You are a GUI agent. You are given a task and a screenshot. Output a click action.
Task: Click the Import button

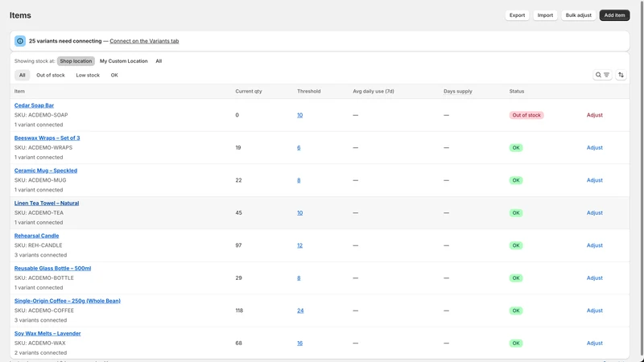pos(545,15)
